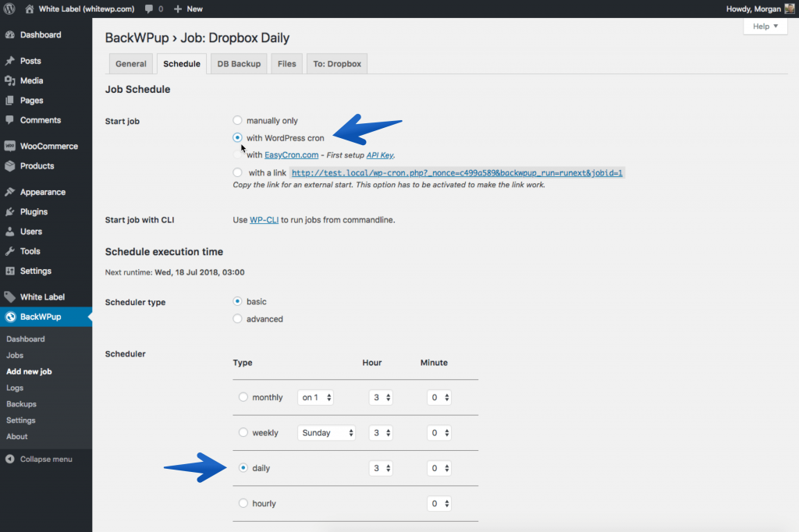Select 'manually only' start job option
799x532 pixels.
pos(237,120)
